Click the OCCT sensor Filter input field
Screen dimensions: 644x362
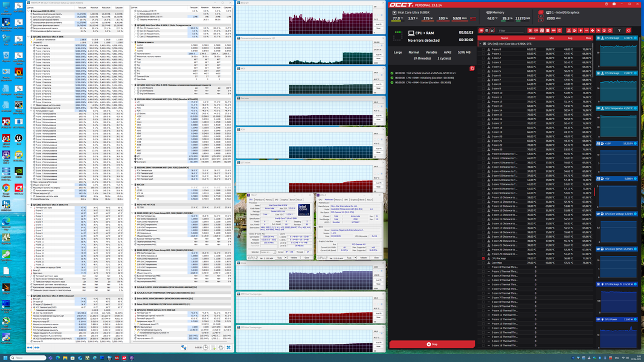point(510,31)
